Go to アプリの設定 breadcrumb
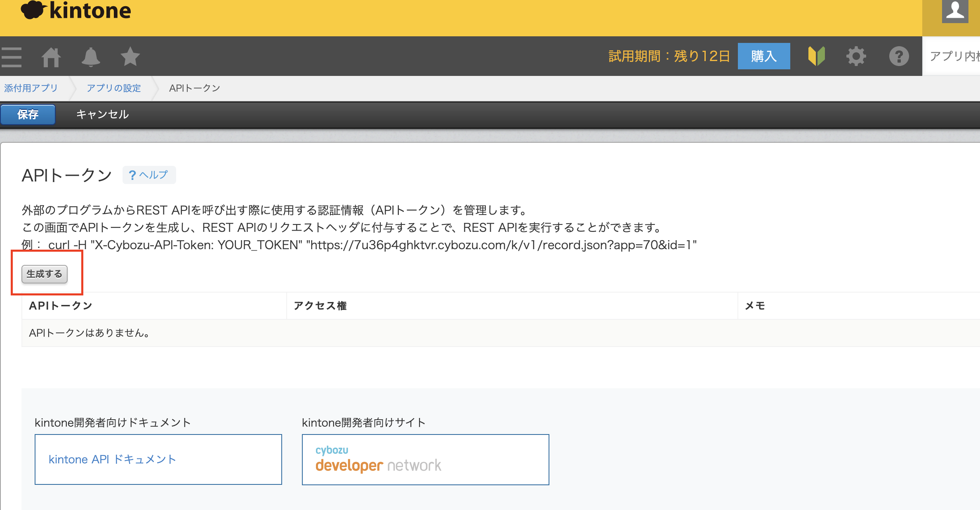This screenshot has height=510, width=980. 113,88
